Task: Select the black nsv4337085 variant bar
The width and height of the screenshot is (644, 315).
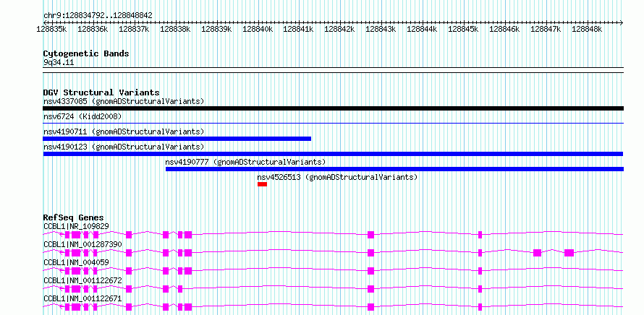Action: pyautogui.click(x=333, y=108)
